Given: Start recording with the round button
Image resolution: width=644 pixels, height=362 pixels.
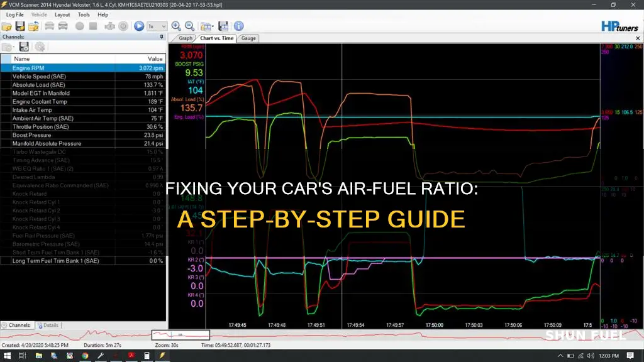Looking at the screenshot, I should click(x=80, y=26).
